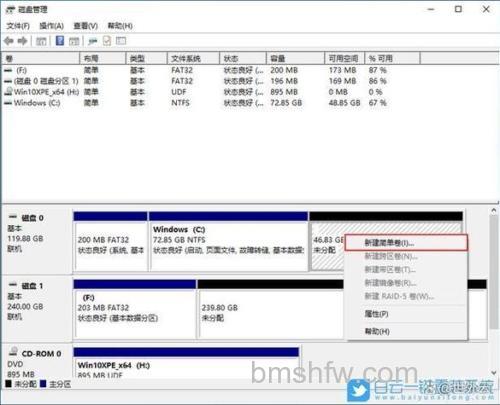Image resolution: width=500 pixels, height=405 pixels.
Task: Click the blue Help toolbar icon
Action: pos(60,41)
